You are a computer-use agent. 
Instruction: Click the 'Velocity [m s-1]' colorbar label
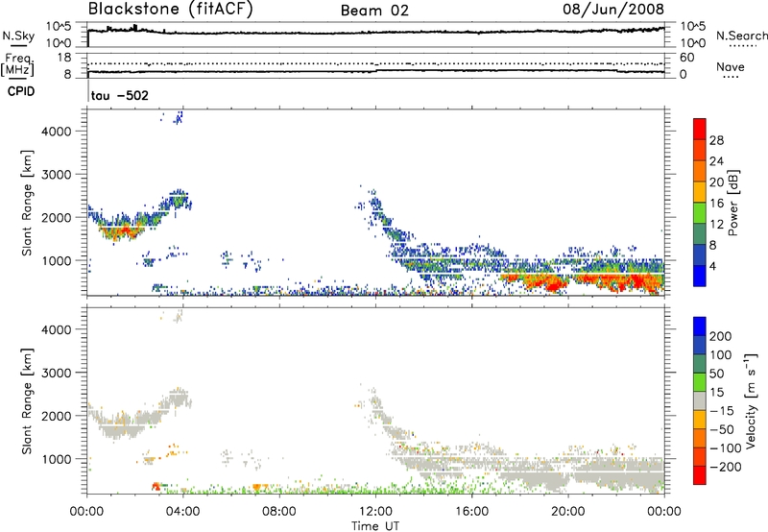pos(751,400)
